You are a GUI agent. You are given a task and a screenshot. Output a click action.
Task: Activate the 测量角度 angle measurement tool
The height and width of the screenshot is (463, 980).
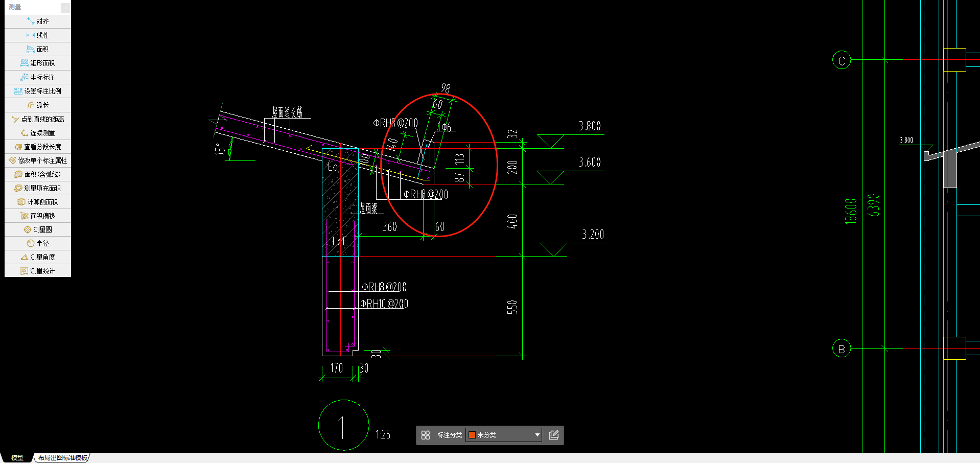(x=38, y=257)
